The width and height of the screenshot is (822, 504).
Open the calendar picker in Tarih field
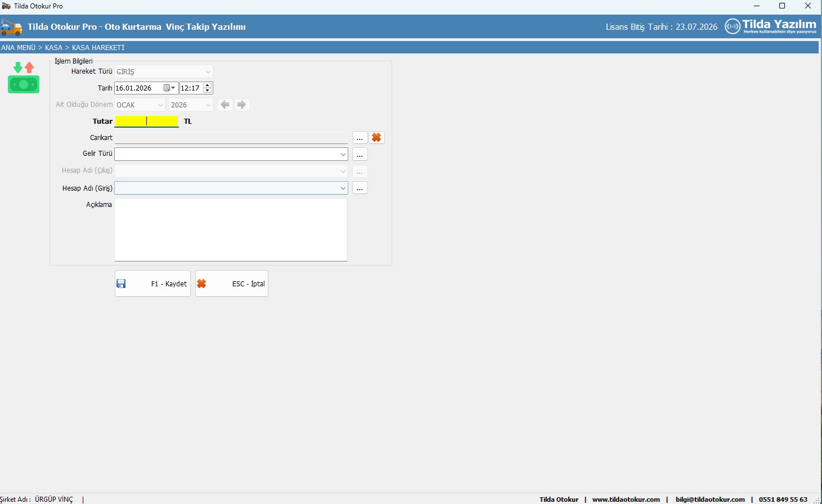pos(169,88)
